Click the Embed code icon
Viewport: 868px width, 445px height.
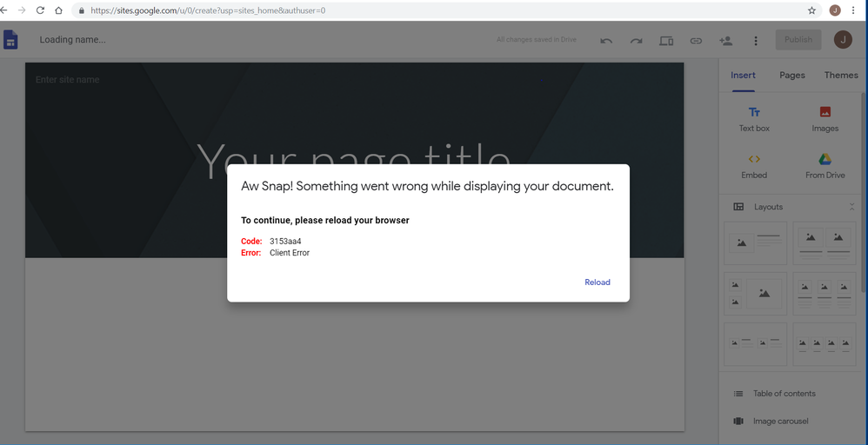point(754,166)
